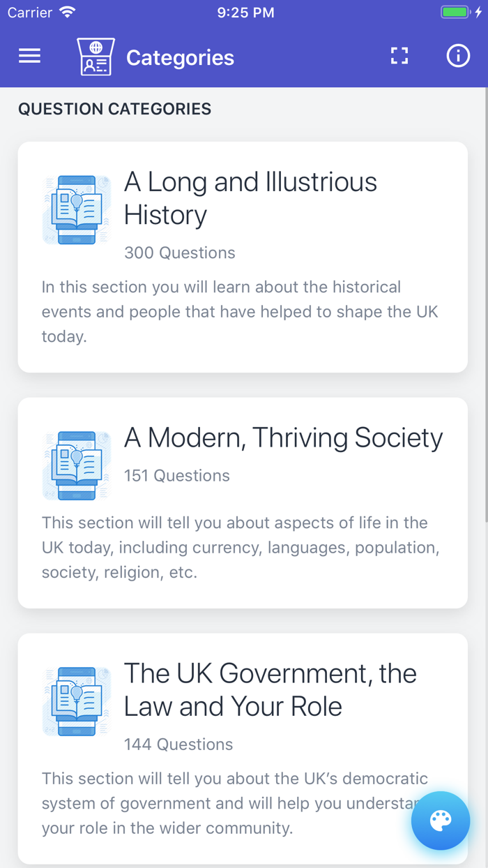Viewport: 488px width, 868px height.
Task: Tap the Categories title in the toolbar
Action: (180, 57)
